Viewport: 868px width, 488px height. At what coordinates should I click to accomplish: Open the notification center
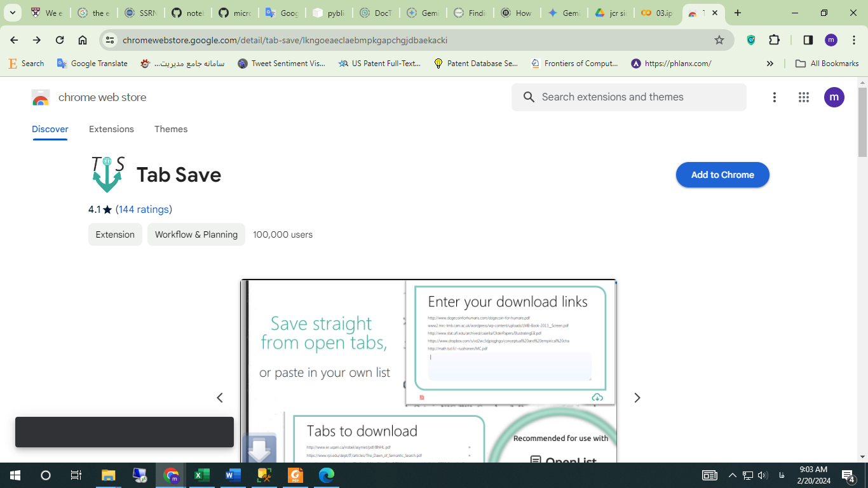(848, 475)
